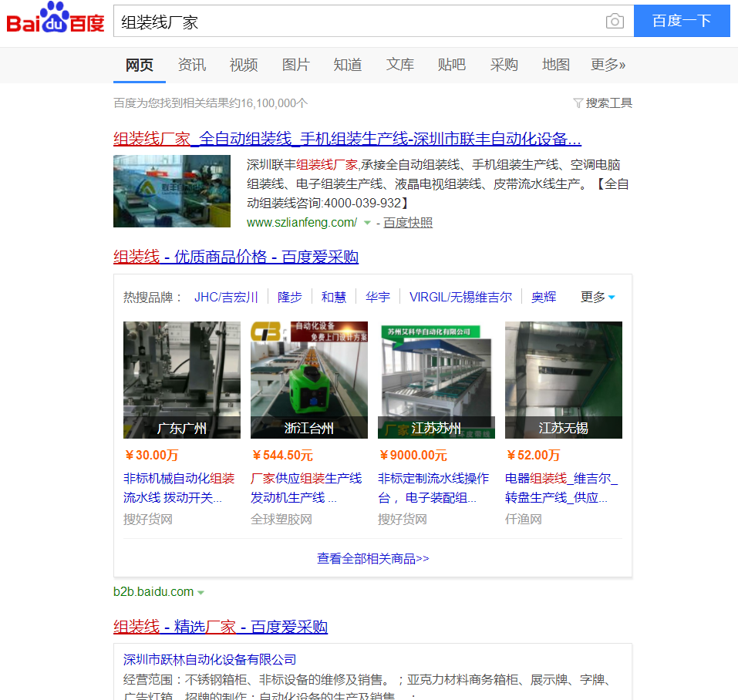Open 搜索工具 search tools
The image size is (738, 700).
tap(608, 103)
